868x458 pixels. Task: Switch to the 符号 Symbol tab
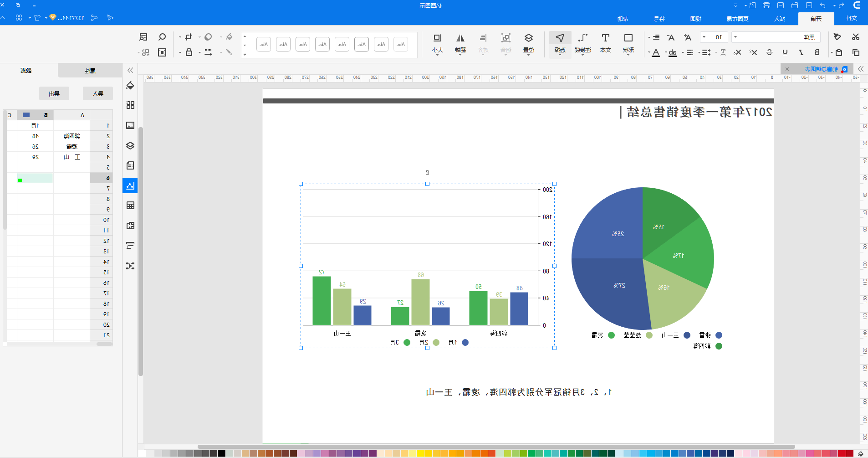pyautogui.click(x=659, y=19)
